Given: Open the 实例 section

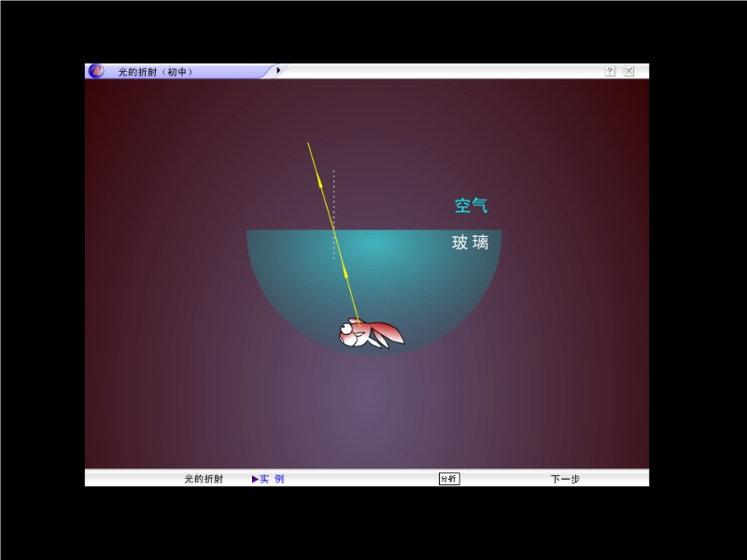Looking at the screenshot, I should (x=272, y=479).
